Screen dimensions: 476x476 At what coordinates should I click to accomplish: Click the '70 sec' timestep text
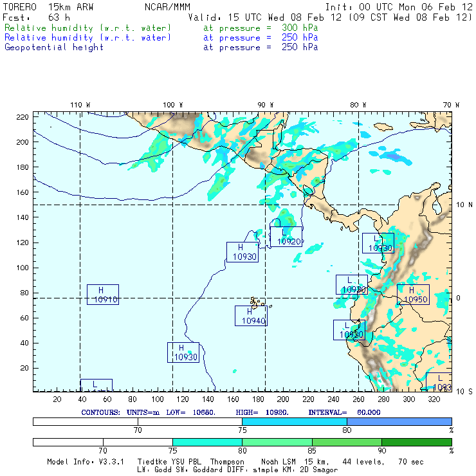pos(411,462)
